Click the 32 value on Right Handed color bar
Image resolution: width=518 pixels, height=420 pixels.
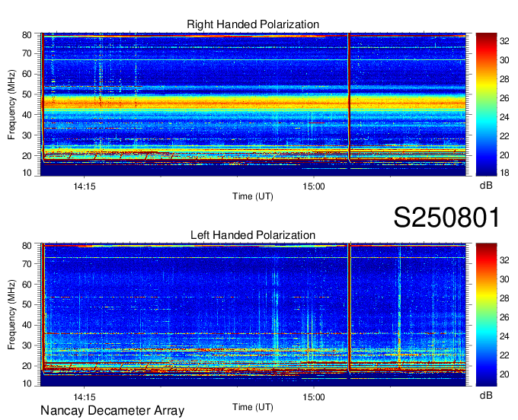[504, 41]
